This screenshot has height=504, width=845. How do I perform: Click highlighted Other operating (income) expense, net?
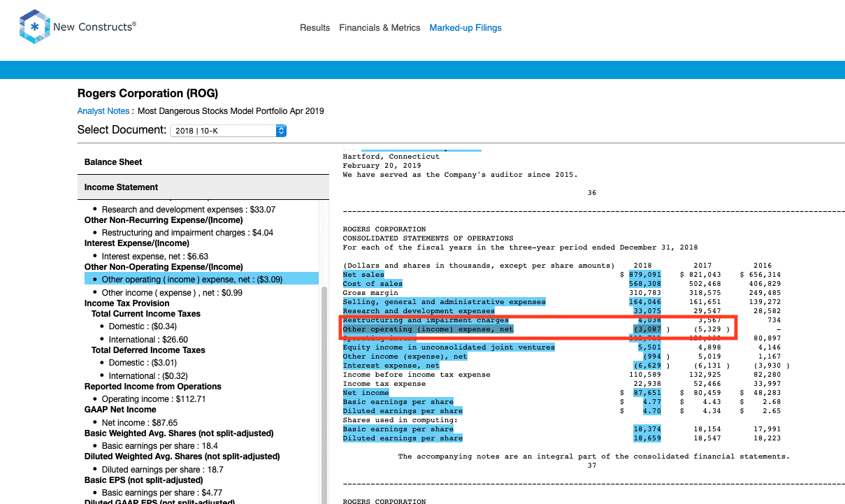tap(428, 329)
